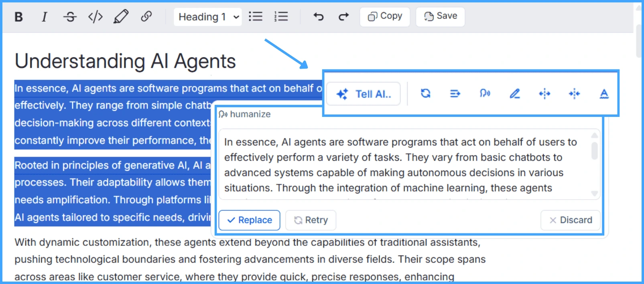This screenshot has width=644, height=284.
Task: Discard the humanized result
Action: [571, 220]
